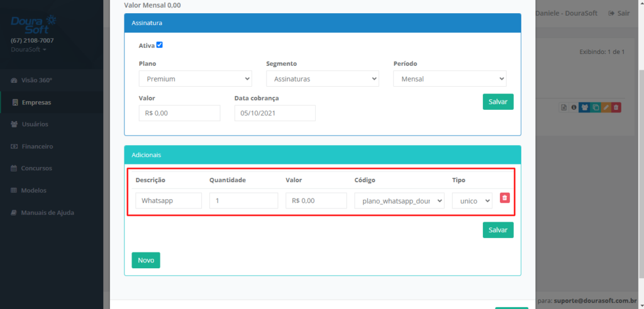Screen dimensions: 644x309
Task: Open Visão 360° in the sidebar
Action: (36, 80)
